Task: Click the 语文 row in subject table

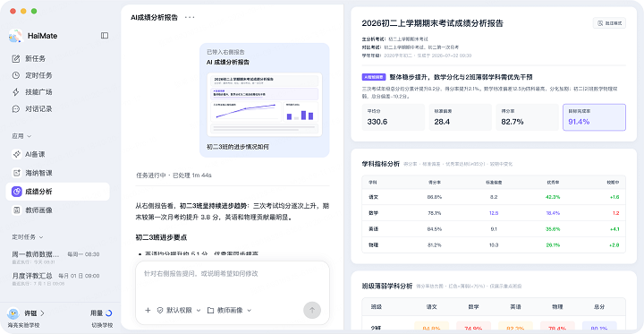Action: point(494,197)
